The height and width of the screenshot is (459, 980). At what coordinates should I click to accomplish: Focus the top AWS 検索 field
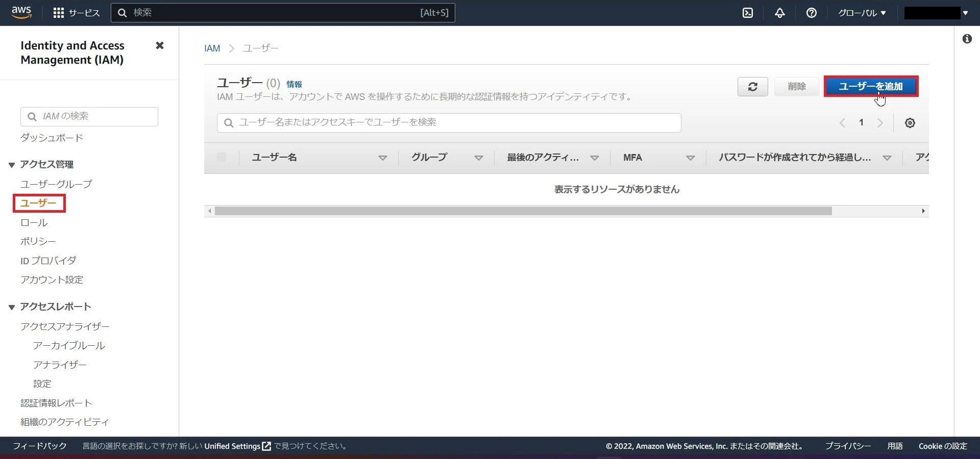click(x=283, y=13)
